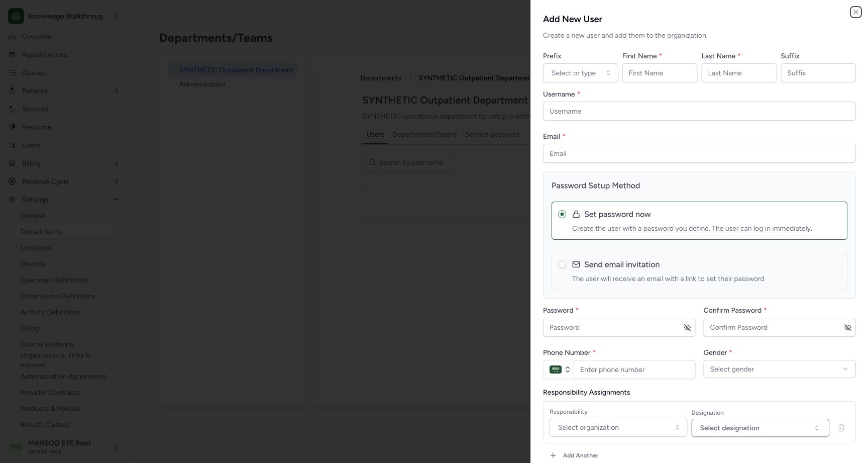Click the Email input field

pyautogui.click(x=699, y=153)
